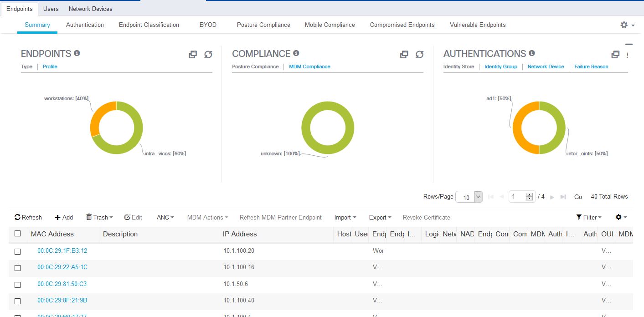Open endpoint 00:0C:29:81:50:C3 link

(x=62, y=284)
